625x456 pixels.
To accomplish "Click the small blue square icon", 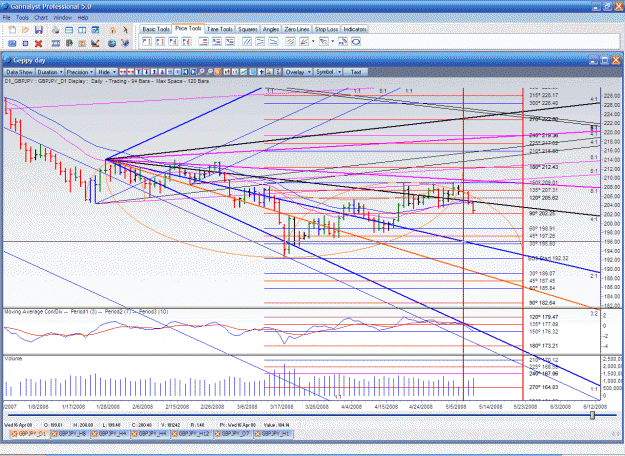I will pyautogui.click(x=25, y=43).
